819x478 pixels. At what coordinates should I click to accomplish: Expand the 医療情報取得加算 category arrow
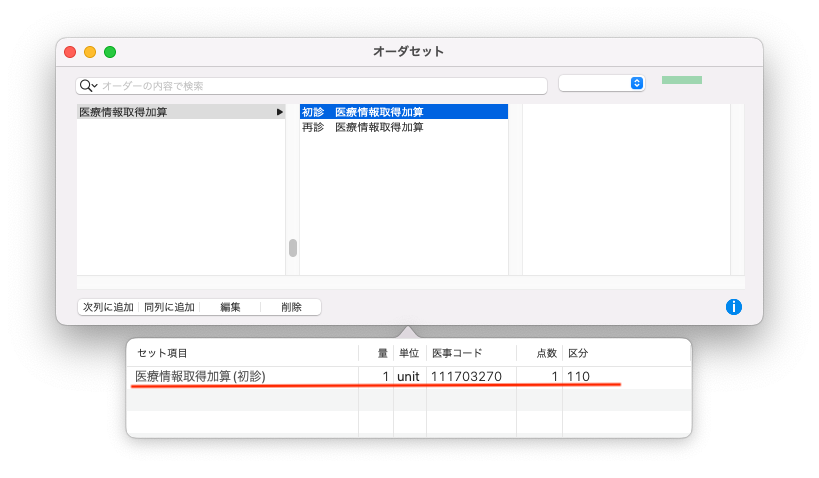coord(280,112)
